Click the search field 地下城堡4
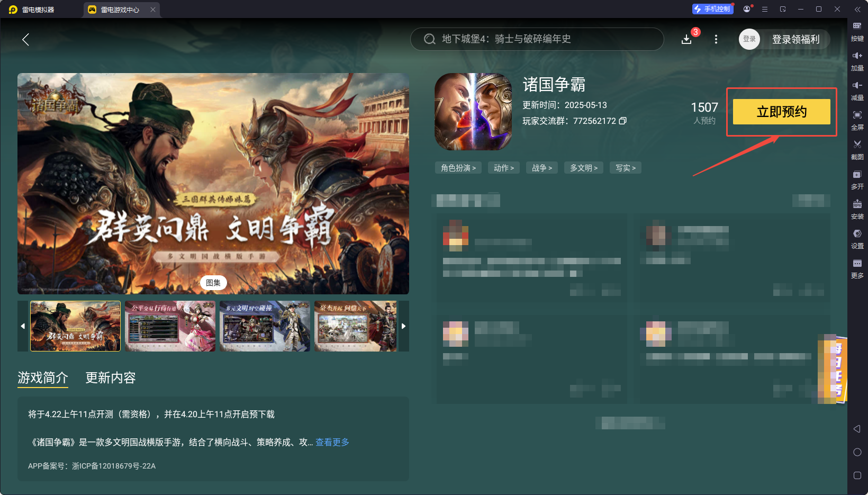 pyautogui.click(x=537, y=39)
